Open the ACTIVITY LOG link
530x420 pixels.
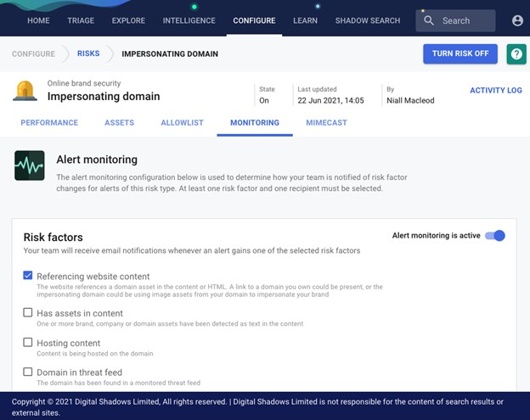click(x=496, y=90)
